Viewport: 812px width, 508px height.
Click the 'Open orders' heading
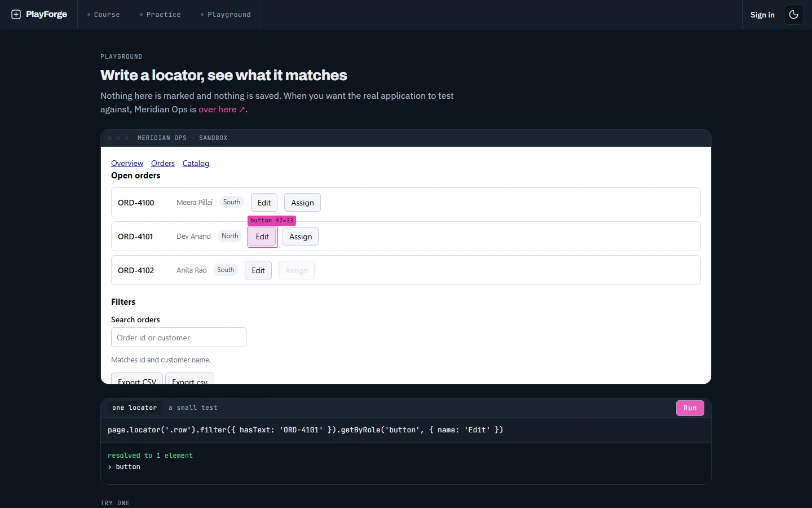[135, 176]
